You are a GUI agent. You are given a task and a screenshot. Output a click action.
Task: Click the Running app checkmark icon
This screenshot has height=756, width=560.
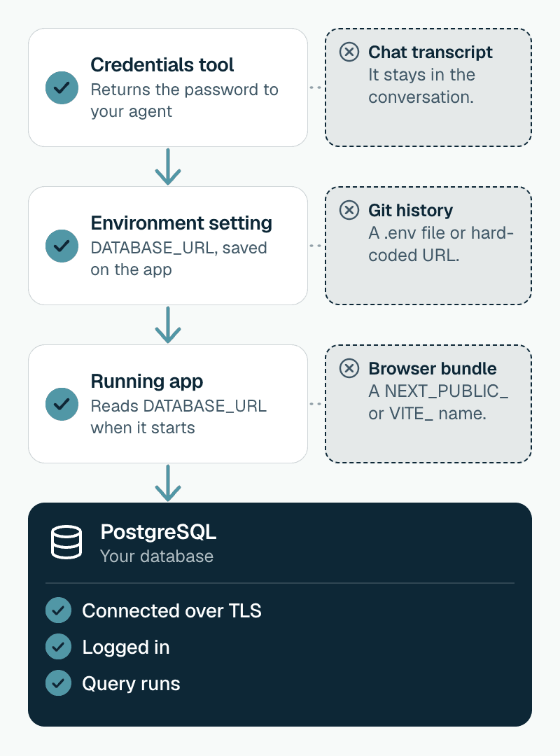click(62, 404)
